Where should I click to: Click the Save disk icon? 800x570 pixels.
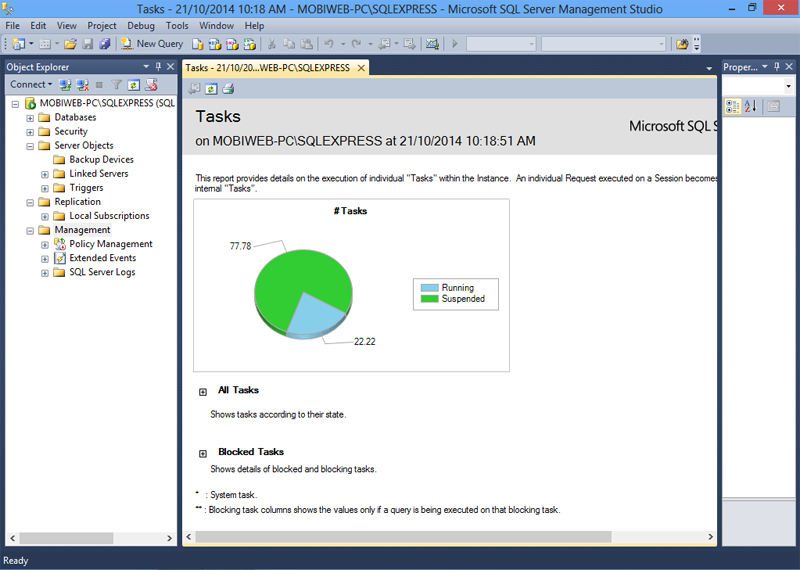[x=88, y=44]
